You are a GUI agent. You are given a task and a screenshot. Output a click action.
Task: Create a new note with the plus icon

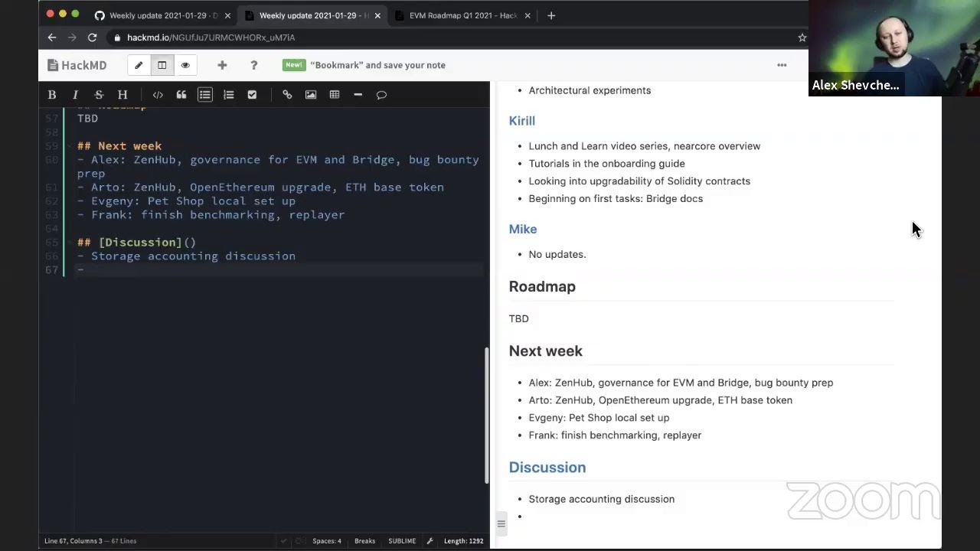tap(222, 65)
